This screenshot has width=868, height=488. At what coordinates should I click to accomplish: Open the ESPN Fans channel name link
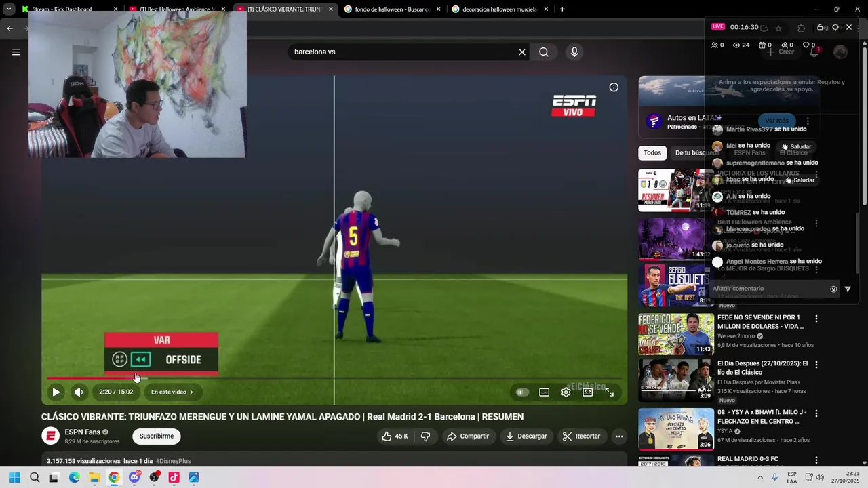(x=83, y=432)
